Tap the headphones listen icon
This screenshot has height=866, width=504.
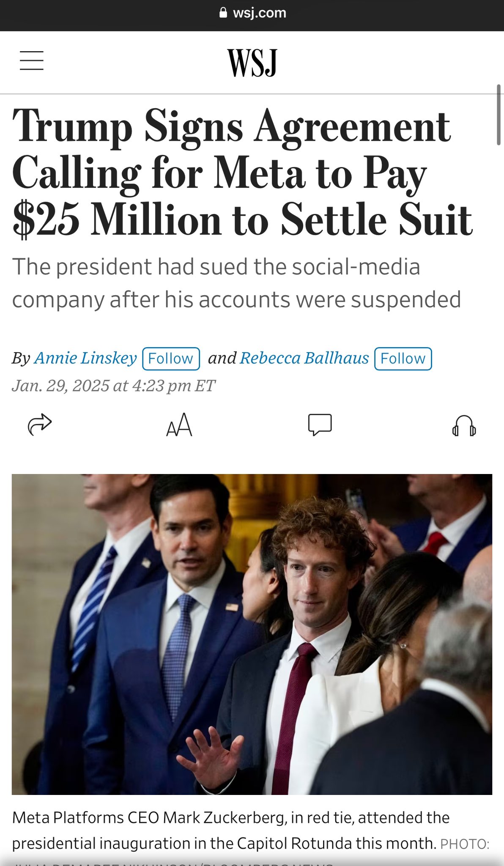(x=464, y=425)
